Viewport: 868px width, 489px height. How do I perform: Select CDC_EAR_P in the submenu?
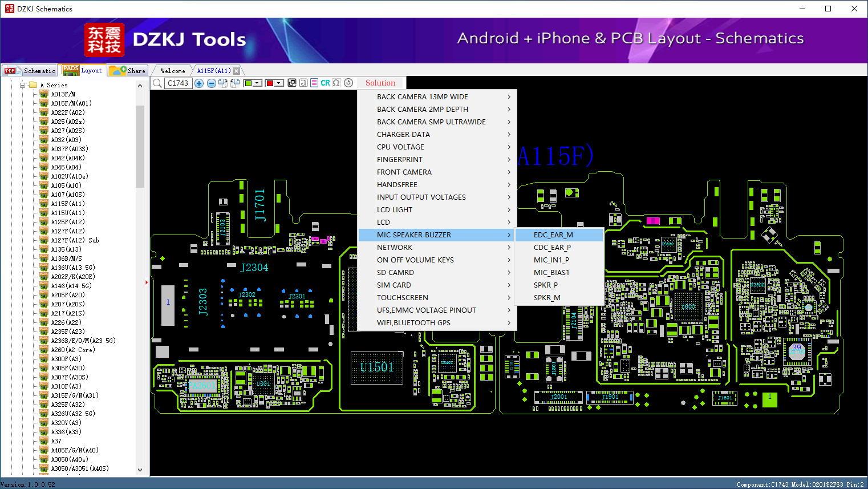pos(559,247)
